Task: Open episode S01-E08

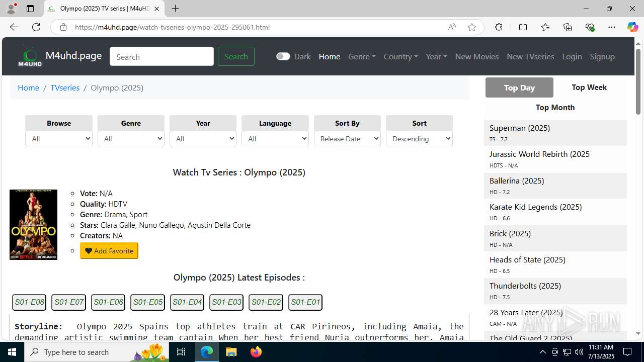Action: tap(29, 302)
